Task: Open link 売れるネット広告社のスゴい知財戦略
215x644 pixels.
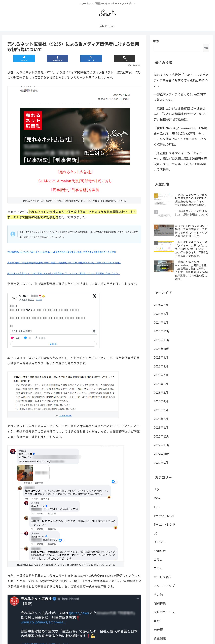Action: click(x=63, y=274)
